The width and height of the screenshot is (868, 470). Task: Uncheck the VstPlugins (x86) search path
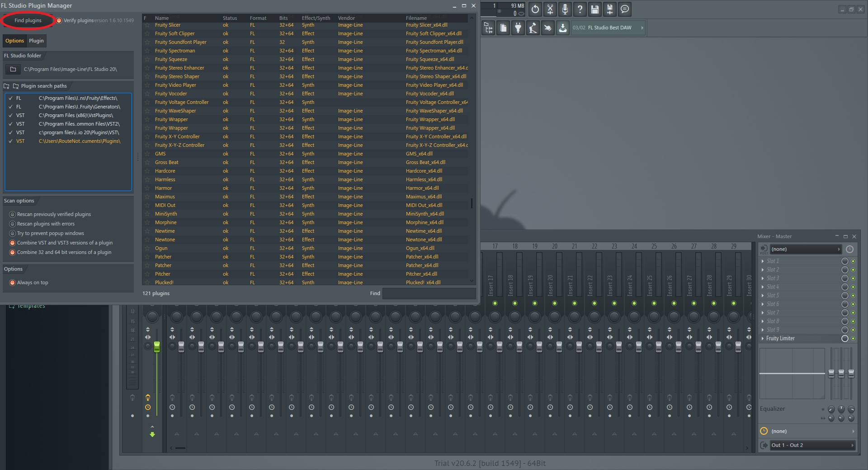pos(11,115)
